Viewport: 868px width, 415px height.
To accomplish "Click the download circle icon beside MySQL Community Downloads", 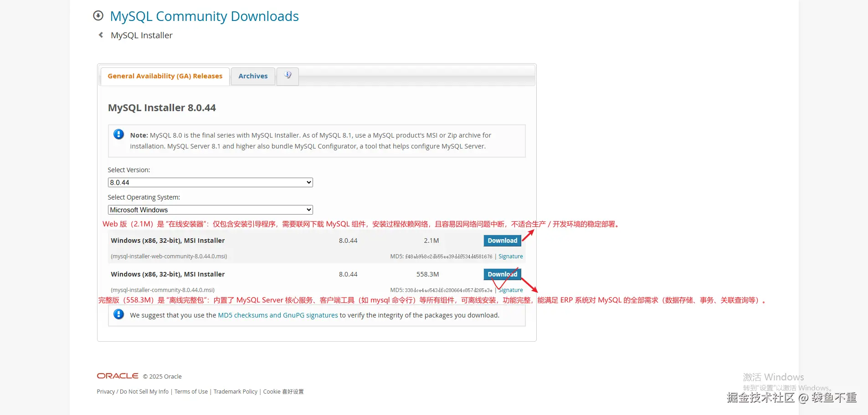I will pyautogui.click(x=98, y=16).
